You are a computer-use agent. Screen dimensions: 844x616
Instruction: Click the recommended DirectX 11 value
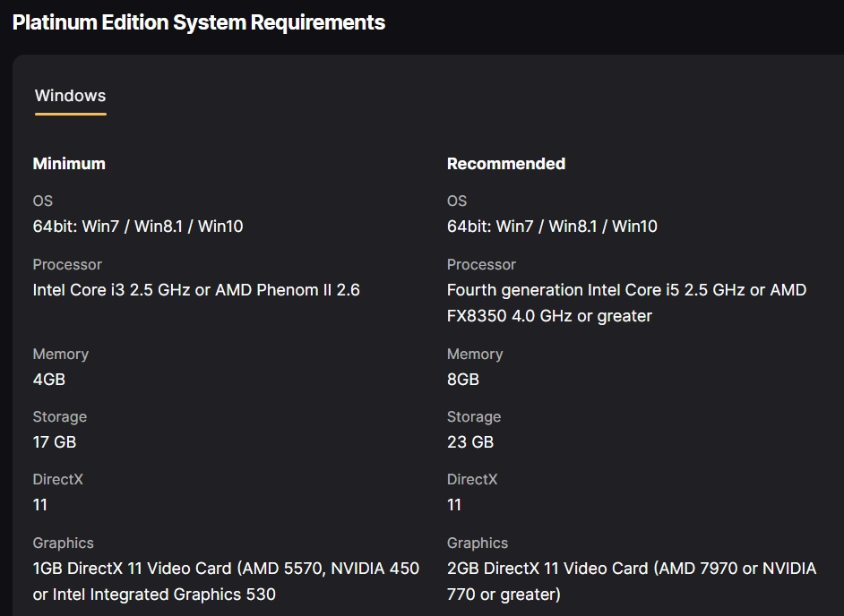pos(453,505)
